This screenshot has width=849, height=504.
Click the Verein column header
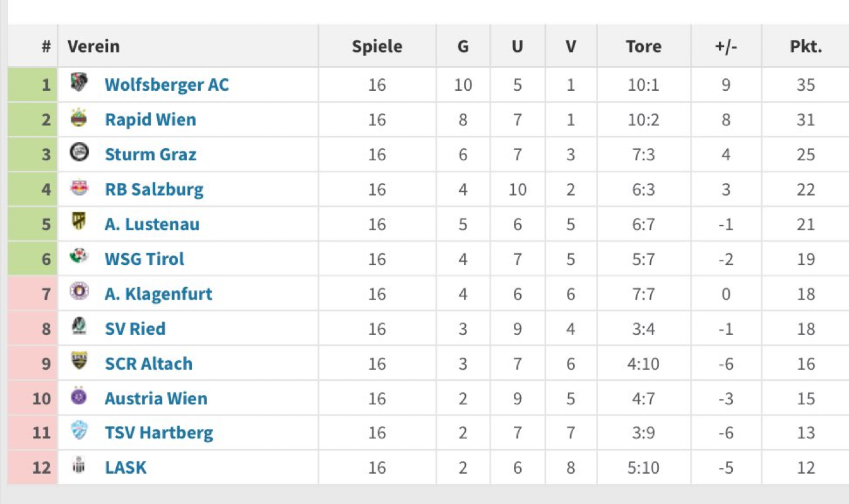click(93, 46)
